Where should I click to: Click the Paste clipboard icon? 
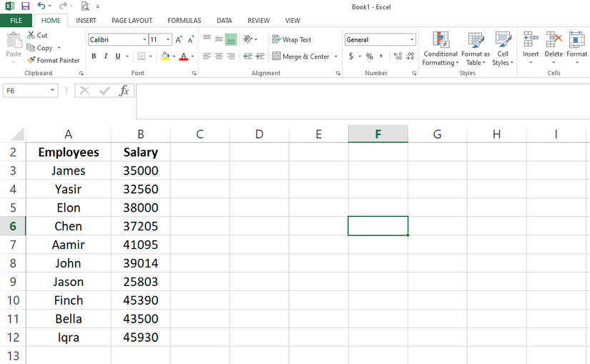pos(14,40)
